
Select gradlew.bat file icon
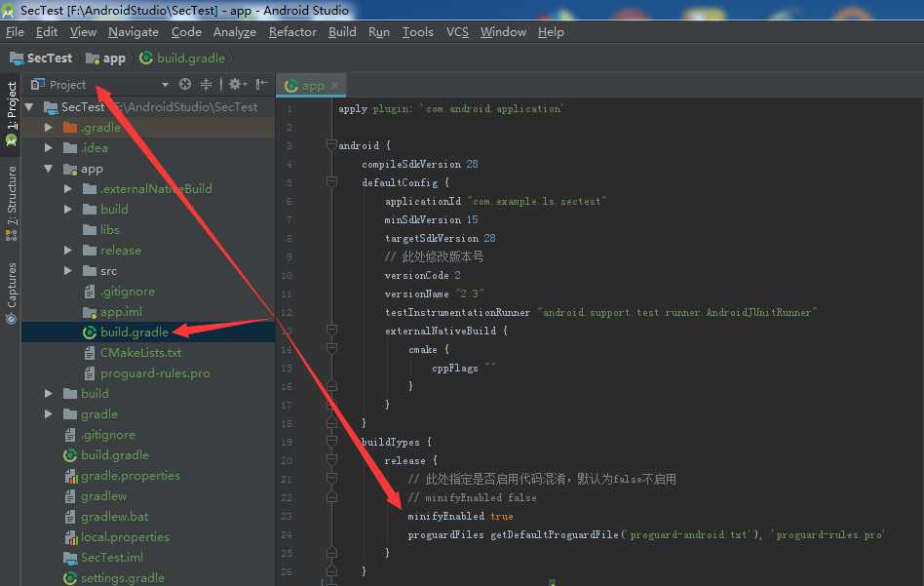70,517
